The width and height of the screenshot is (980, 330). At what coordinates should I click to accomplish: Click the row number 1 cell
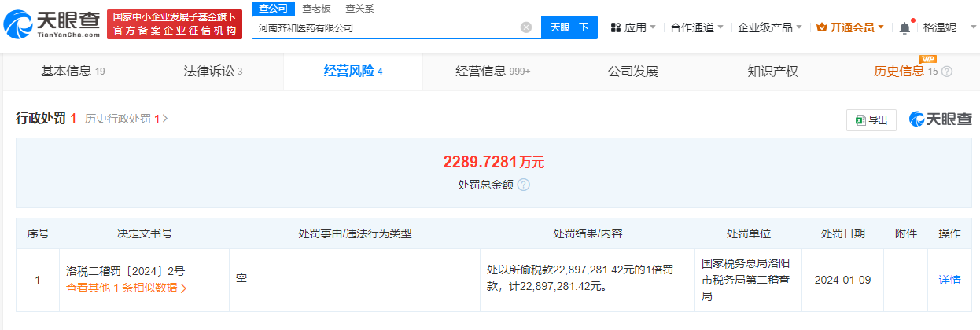[x=38, y=280]
